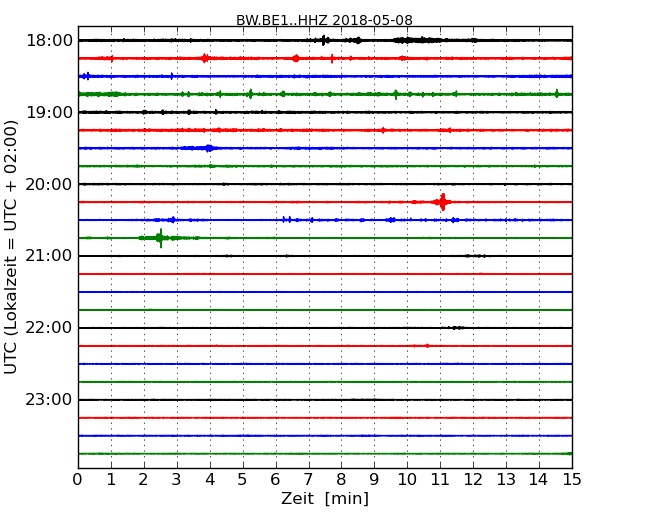Image resolution: width=650 pixels, height=520 pixels.
Task: Click the UTC Lokalzeit y-axis label
Action: (11, 247)
